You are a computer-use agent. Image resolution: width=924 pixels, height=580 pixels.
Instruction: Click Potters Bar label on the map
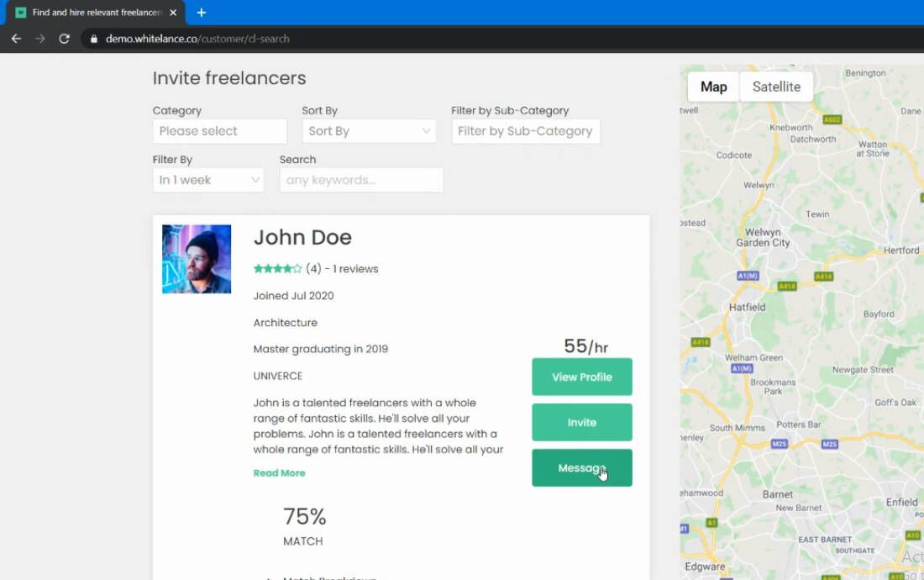point(799,424)
